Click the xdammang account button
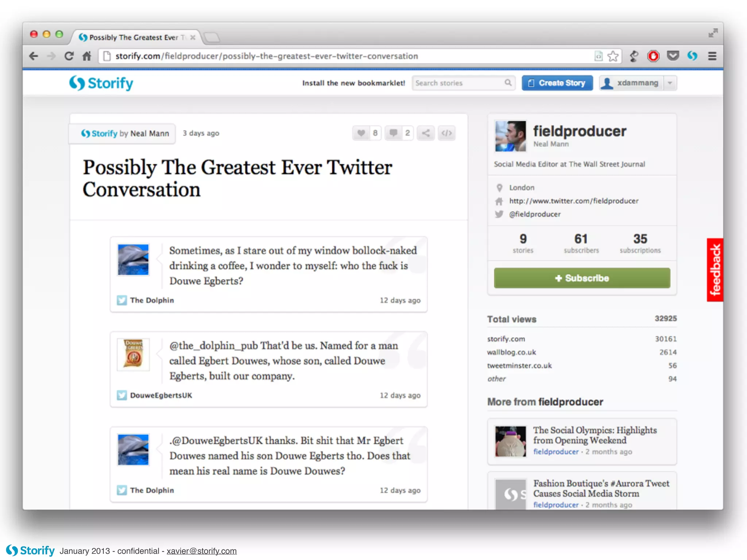This screenshot has width=747, height=560. coord(631,83)
